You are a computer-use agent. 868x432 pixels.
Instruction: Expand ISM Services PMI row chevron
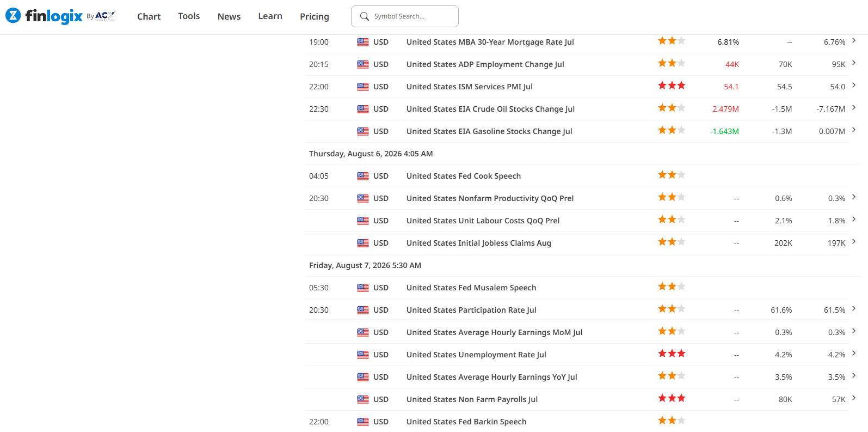coord(854,85)
